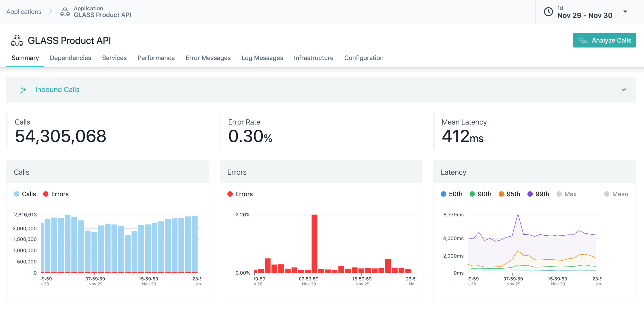
Task: Click the GLASS Product API title icon
Action: [x=17, y=40]
